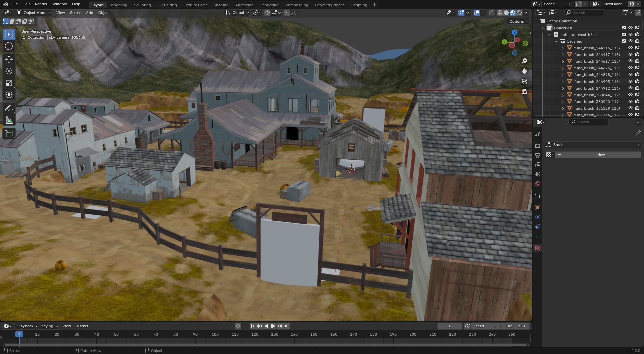Open the Physics properties tab
Screen dimensions: 644x354
[x=538, y=217]
